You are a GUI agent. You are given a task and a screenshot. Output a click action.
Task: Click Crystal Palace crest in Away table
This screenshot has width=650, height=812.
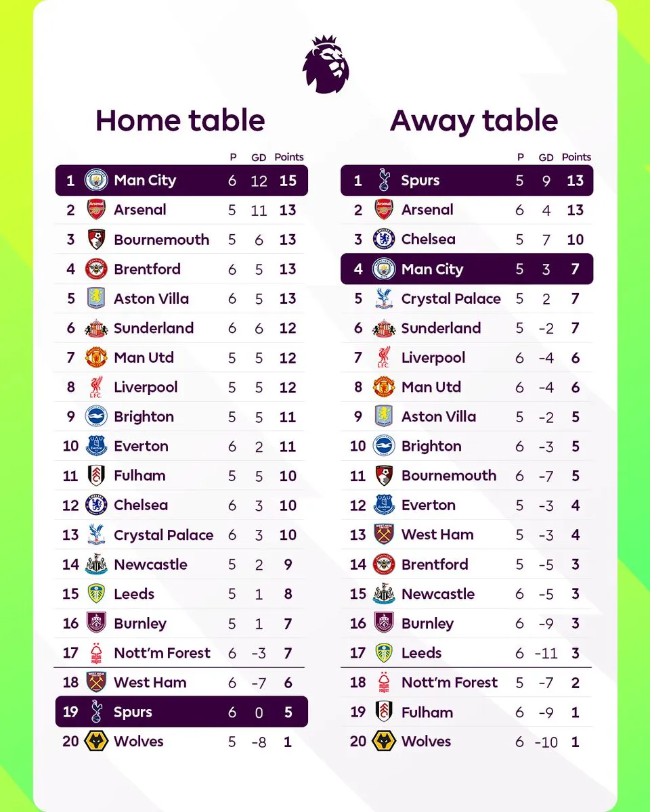tap(384, 298)
